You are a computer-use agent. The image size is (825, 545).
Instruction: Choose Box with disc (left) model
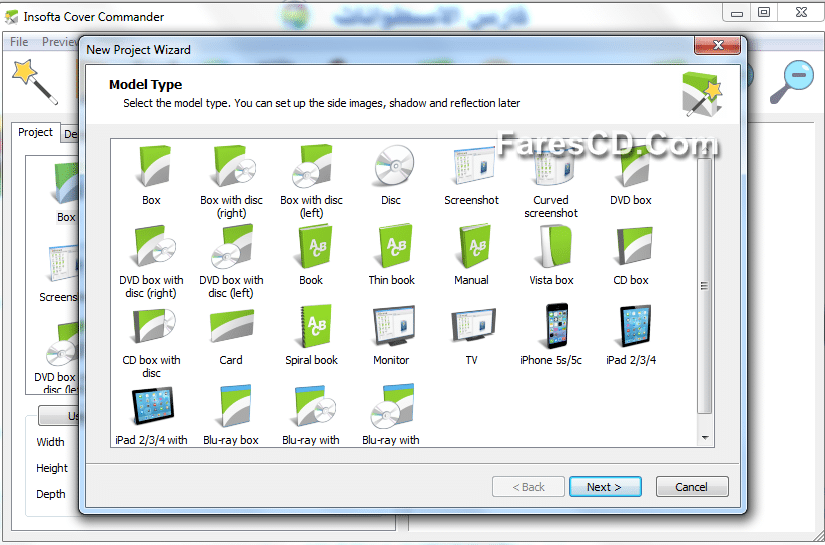[x=311, y=182]
